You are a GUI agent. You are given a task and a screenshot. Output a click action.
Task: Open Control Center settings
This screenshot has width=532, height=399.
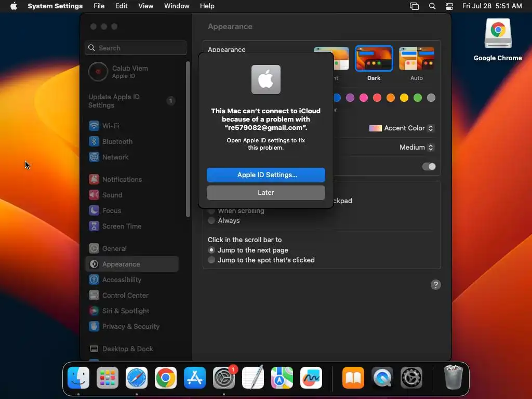(x=131, y=296)
